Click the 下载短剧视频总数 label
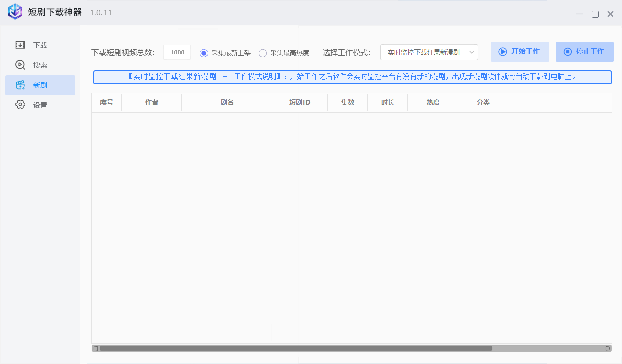 [x=124, y=53]
